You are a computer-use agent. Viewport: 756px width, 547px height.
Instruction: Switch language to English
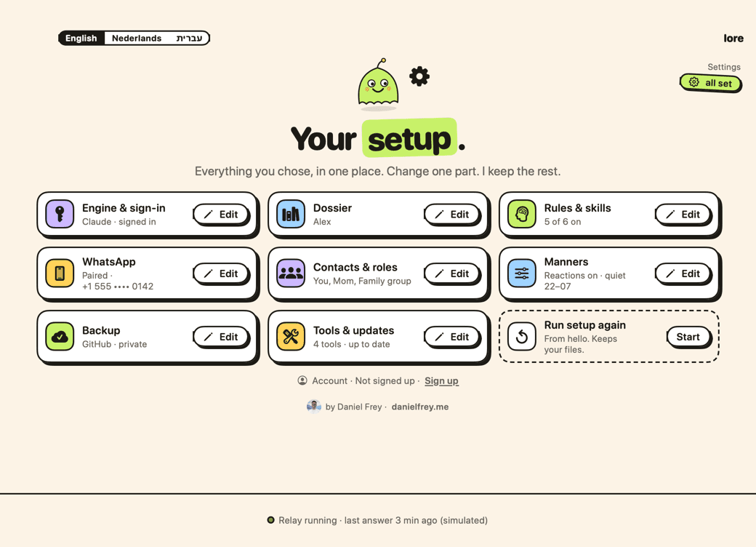click(x=81, y=38)
